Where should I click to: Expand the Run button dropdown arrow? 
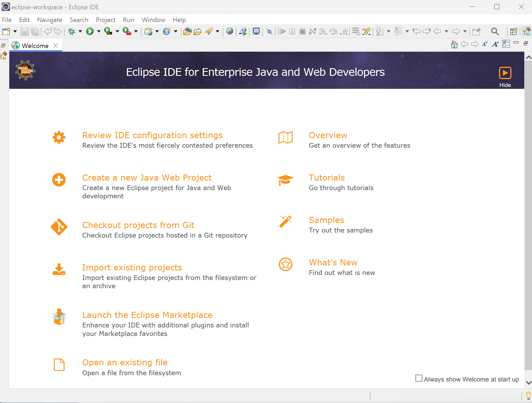[99, 32]
